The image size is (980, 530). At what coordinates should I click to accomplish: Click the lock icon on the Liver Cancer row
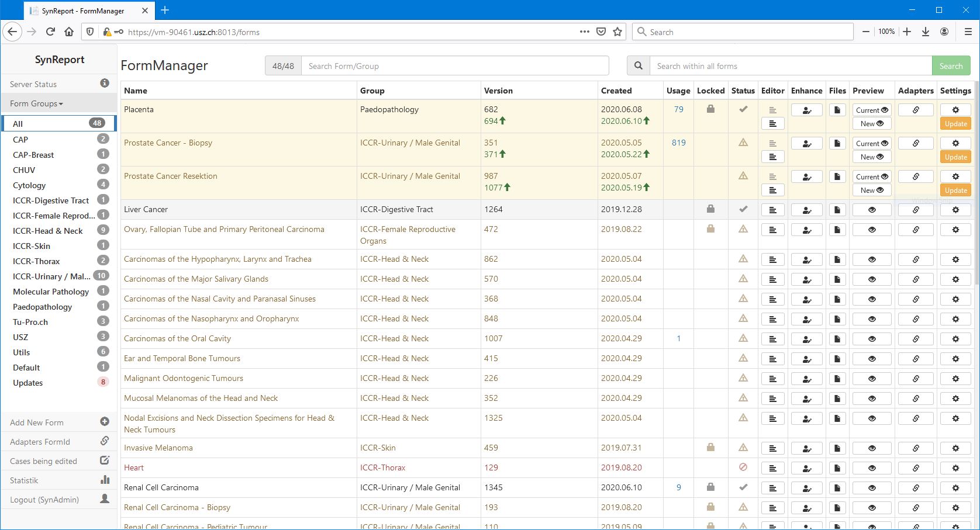(x=710, y=209)
